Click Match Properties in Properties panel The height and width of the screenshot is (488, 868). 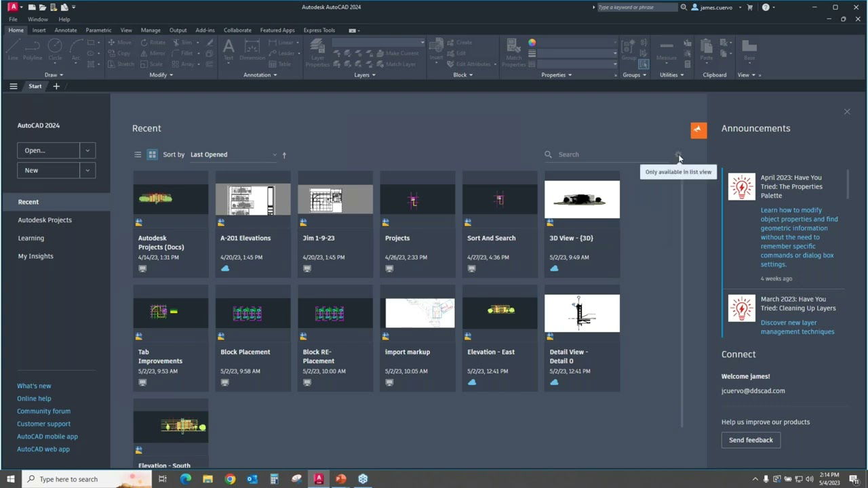[514, 52]
